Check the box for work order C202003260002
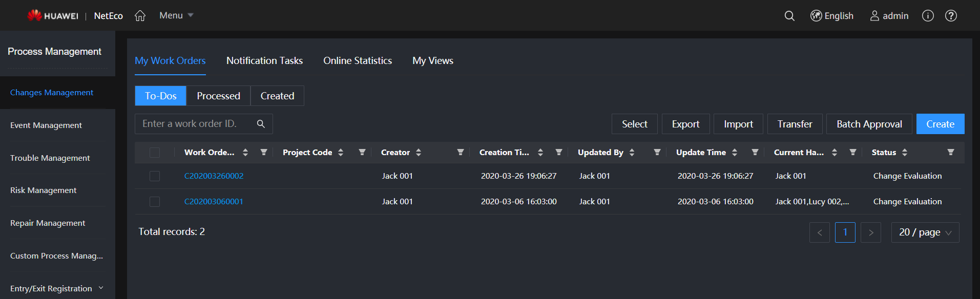980x299 pixels. pos(155,176)
